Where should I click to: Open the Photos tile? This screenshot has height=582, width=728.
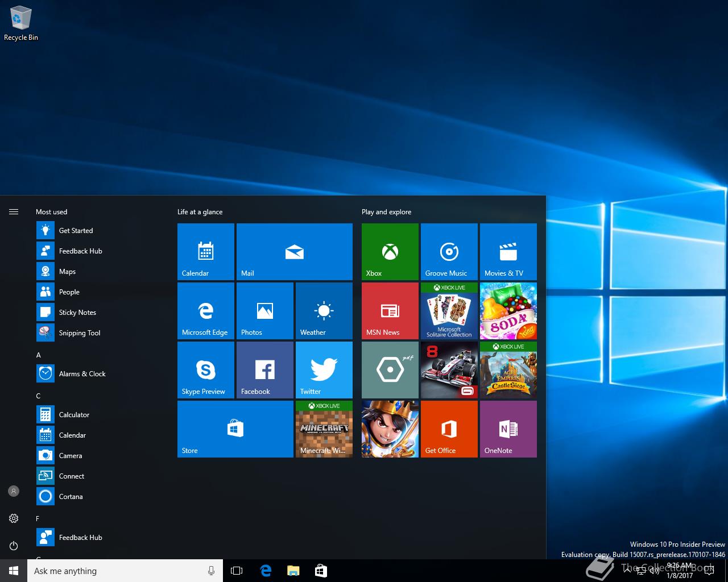click(x=265, y=311)
